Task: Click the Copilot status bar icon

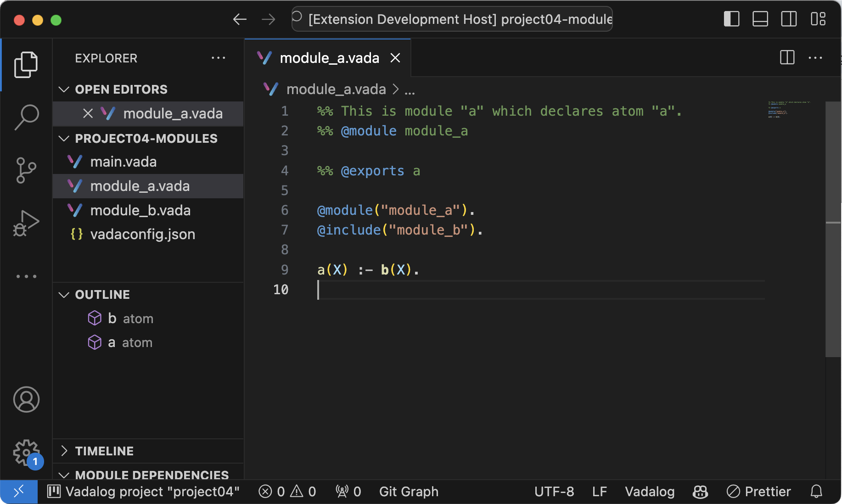Action: [700, 492]
